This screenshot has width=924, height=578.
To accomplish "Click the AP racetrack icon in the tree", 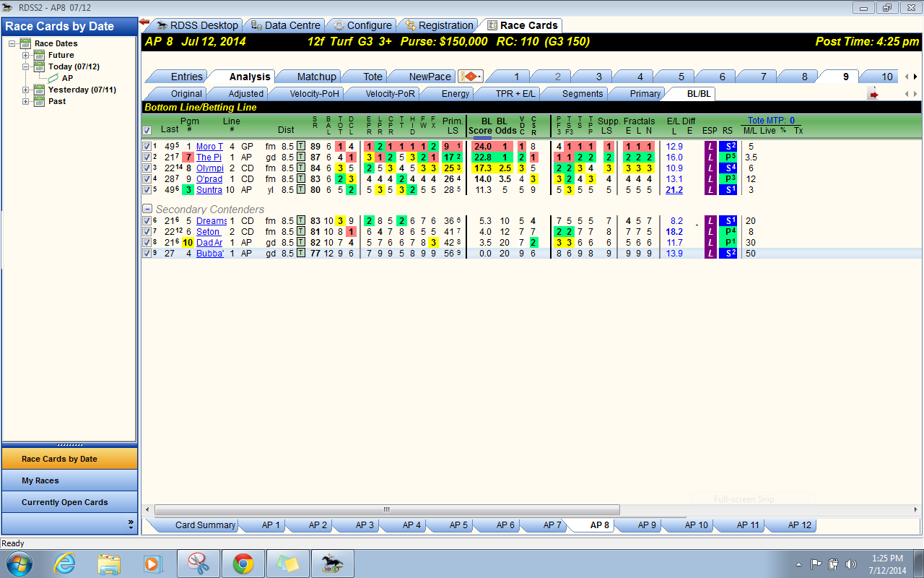I will pyautogui.click(x=53, y=78).
